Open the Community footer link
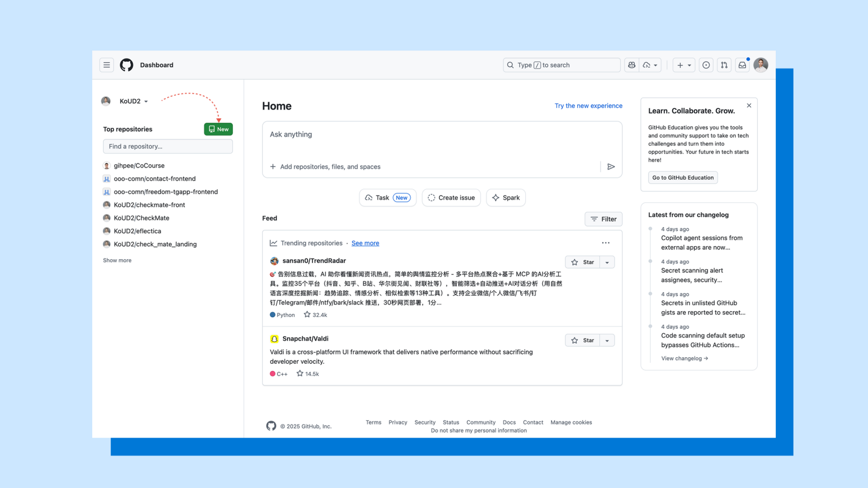Image resolution: width=868 pixels, height=488 pixels. [481, 422]
